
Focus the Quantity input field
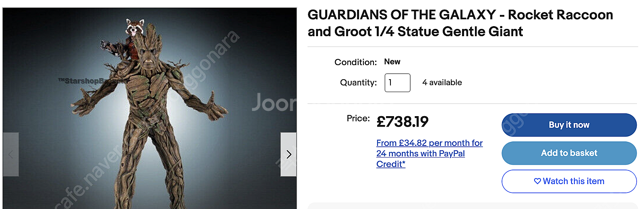click(397, 83)
